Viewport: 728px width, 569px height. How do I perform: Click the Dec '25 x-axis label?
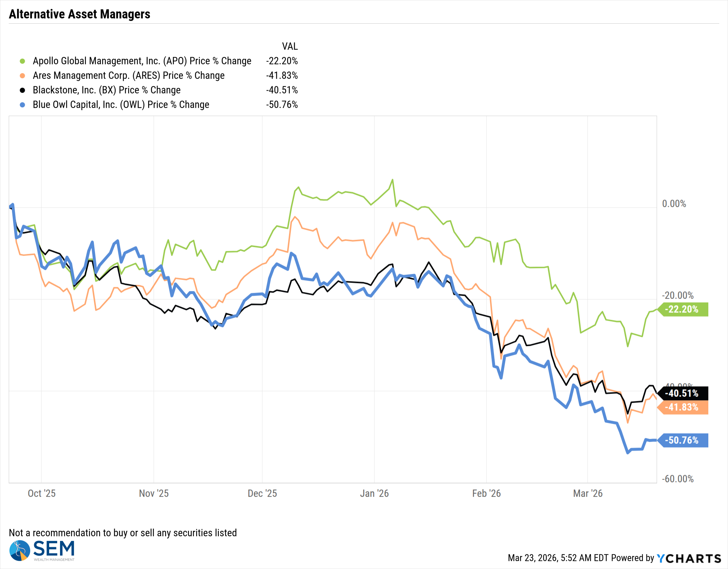click(262, 493)
